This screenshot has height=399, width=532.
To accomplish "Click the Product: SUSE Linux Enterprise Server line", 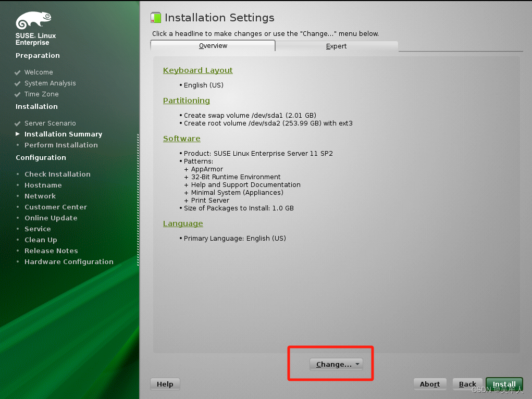I will coord(258,153).
